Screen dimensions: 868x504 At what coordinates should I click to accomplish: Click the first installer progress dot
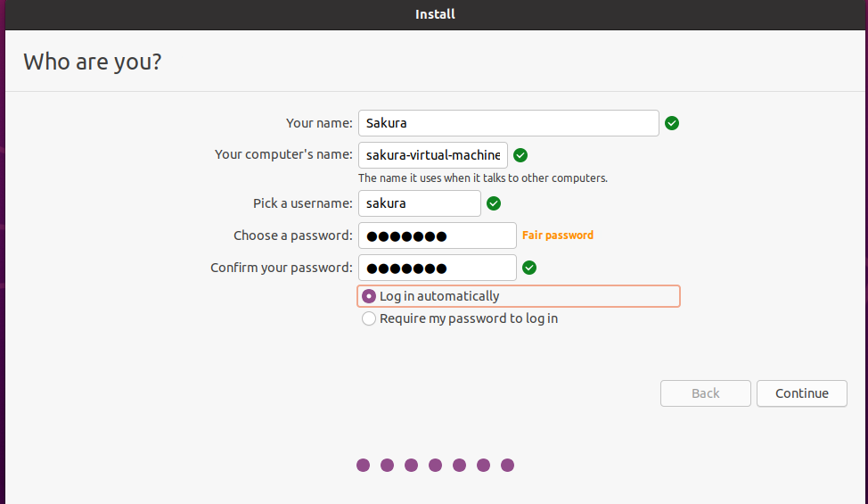(x=363, y=465)
